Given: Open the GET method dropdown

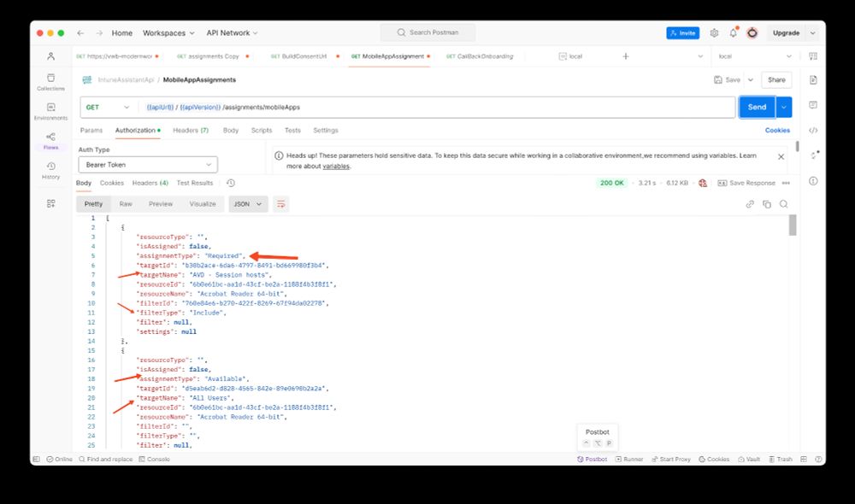Looking at the screenshot, I should (108, 108).
